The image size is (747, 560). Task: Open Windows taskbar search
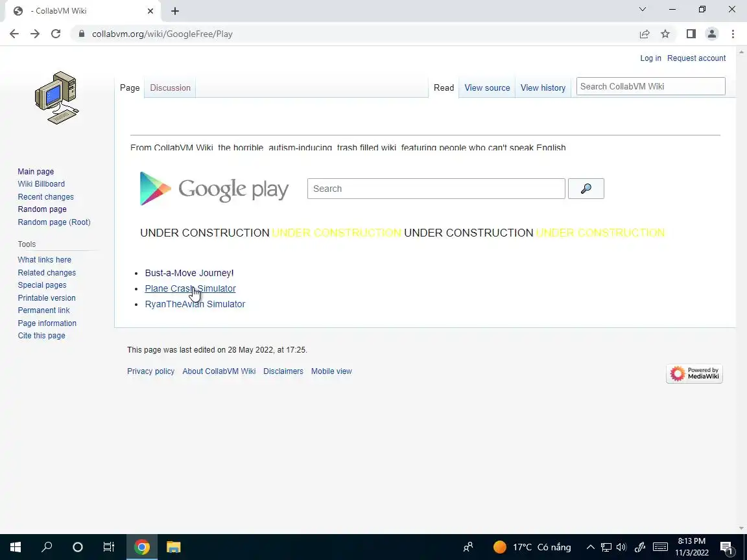(47, 547)
